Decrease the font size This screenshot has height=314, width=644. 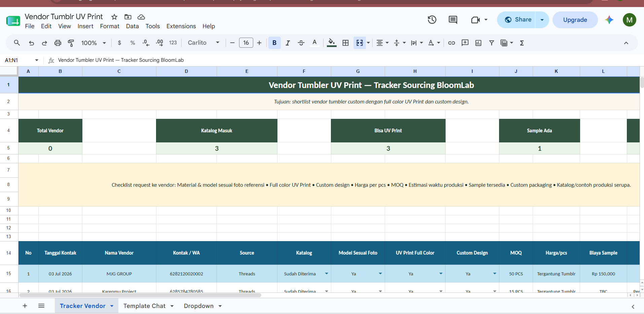(232, 43)
